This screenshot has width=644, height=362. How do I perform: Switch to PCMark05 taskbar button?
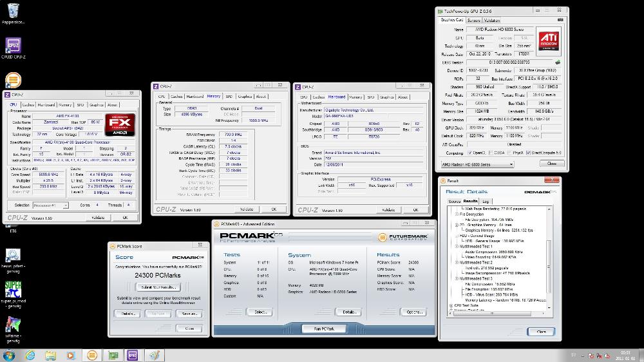(x=92, y=356)
